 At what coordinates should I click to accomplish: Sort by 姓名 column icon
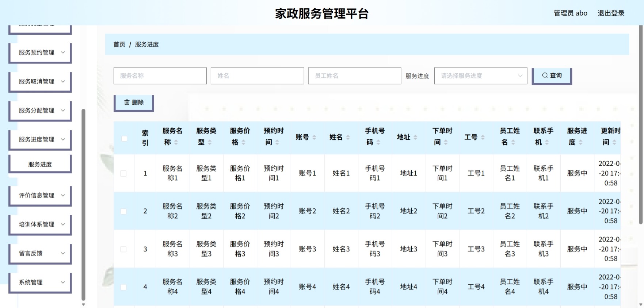348,138
